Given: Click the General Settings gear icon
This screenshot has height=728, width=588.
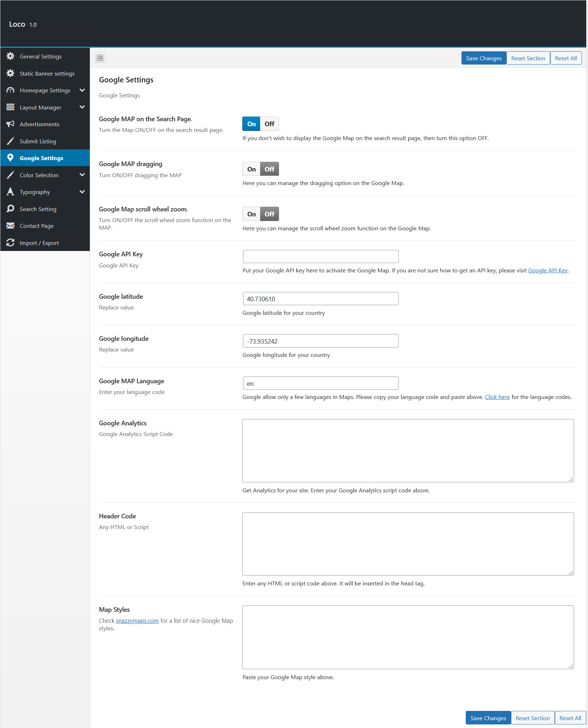Looking at the screenshot, I should [10, 56].
